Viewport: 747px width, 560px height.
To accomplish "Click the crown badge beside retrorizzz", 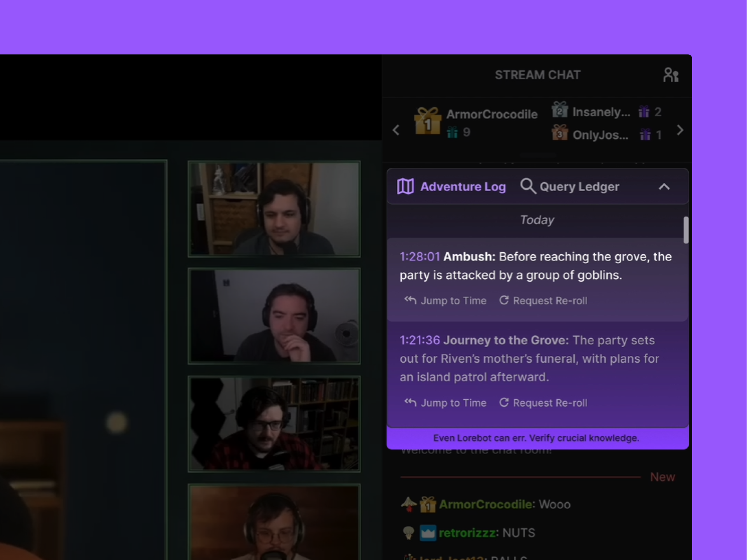I will [428, 533].
